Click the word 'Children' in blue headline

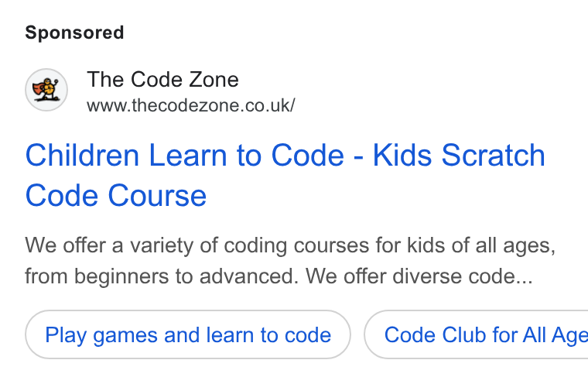(82, 155)
